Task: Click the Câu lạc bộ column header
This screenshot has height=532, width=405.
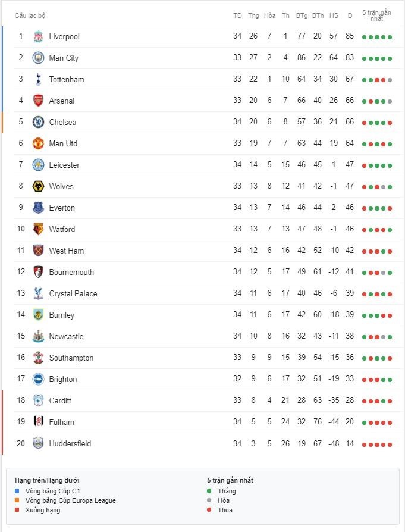Action: 30,15
